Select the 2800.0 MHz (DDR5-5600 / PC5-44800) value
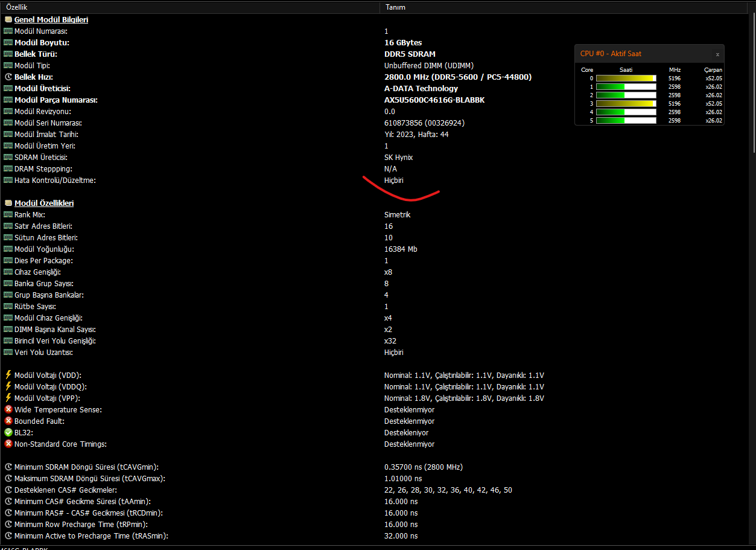This screenshot has width=756, height=550. tap(458, 77)
